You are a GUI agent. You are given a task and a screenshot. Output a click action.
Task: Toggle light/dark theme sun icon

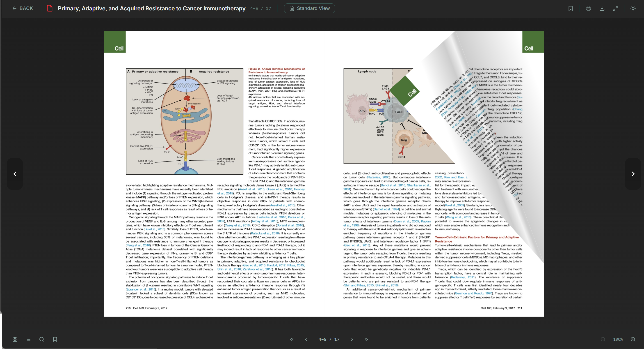[x=633, y=8]
